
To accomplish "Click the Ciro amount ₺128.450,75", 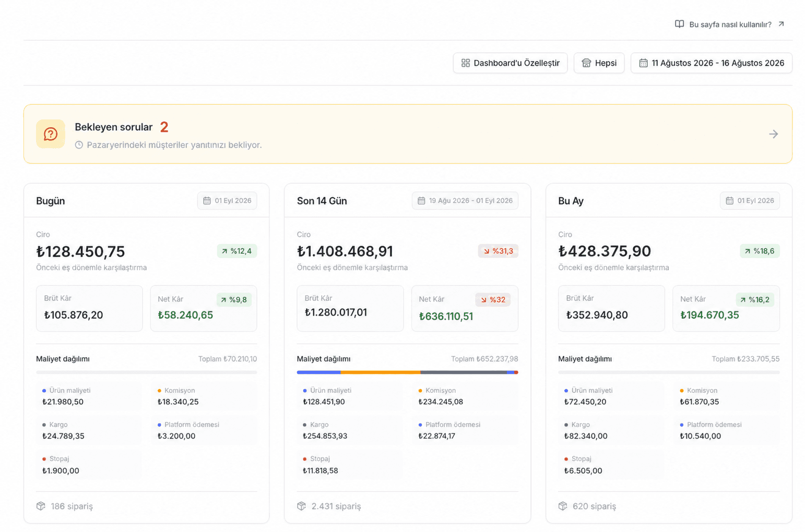I will click(80, 251).
